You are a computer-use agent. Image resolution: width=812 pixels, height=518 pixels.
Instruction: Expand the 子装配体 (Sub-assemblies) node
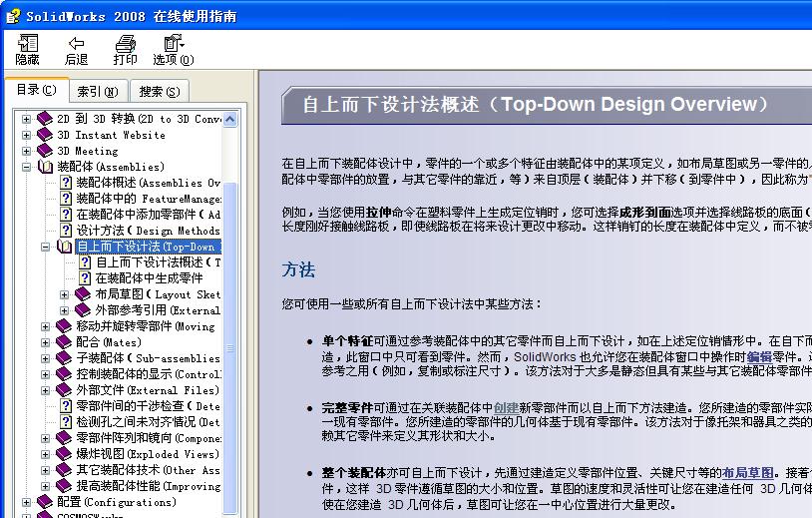45,358
